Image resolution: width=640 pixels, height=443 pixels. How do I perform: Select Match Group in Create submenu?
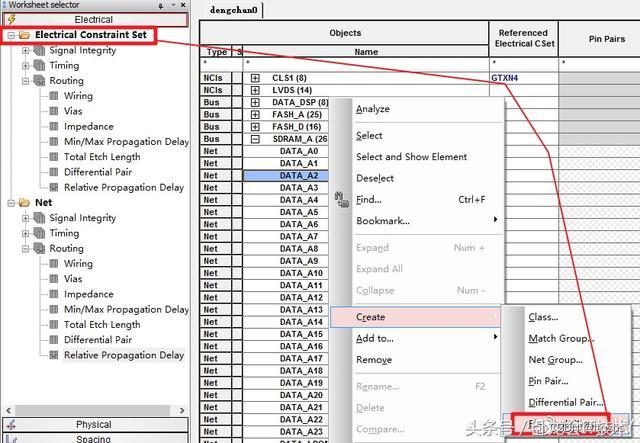(558, 339)
